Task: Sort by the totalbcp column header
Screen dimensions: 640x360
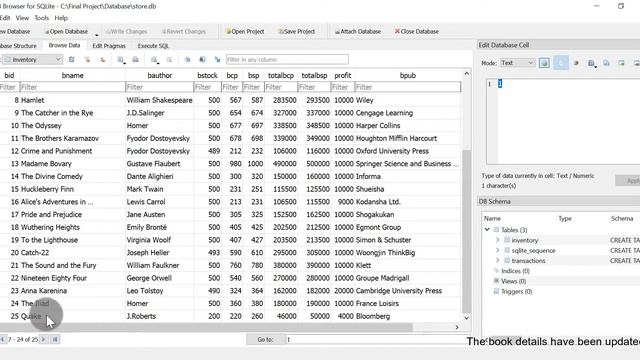Action: tap(281, 75)
